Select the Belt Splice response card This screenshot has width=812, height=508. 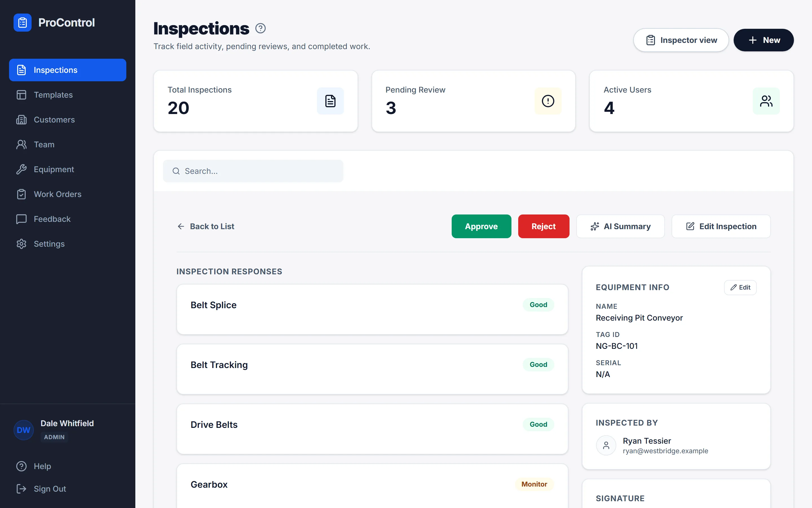[372, 309]
